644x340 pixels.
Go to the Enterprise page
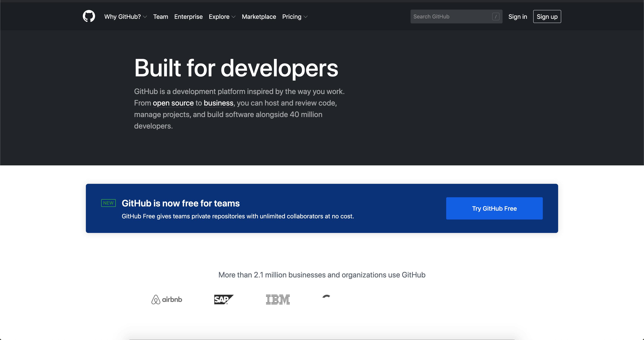[x=188, y=17]
